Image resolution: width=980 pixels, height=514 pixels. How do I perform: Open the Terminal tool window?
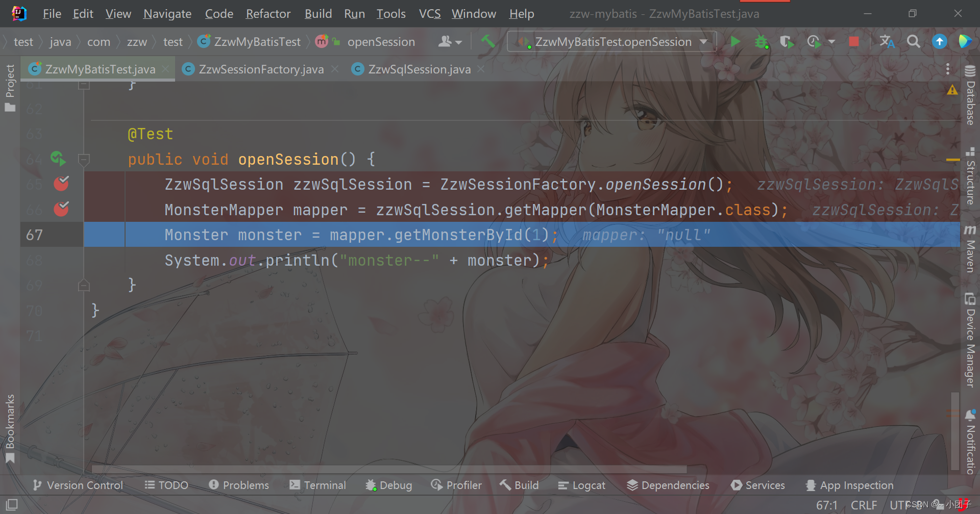tap(317, 485)
